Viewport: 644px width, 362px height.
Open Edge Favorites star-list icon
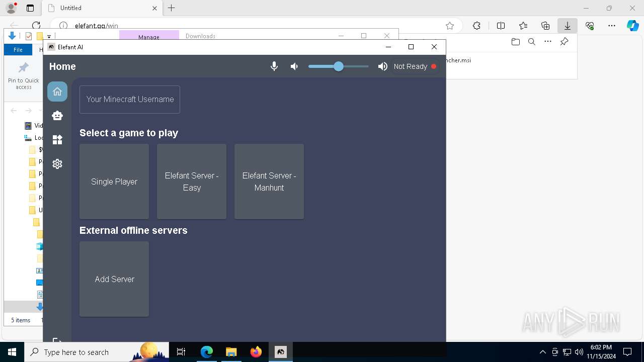(523, 26)
